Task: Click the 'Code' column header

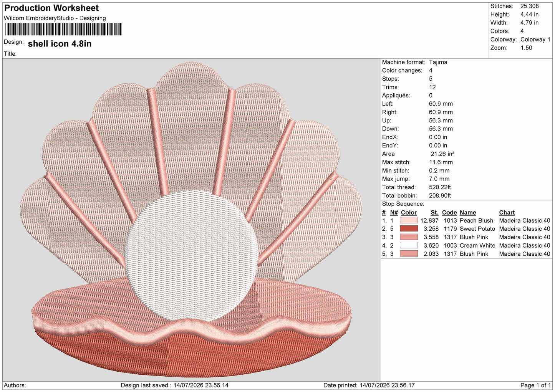Action: (449, 213)
